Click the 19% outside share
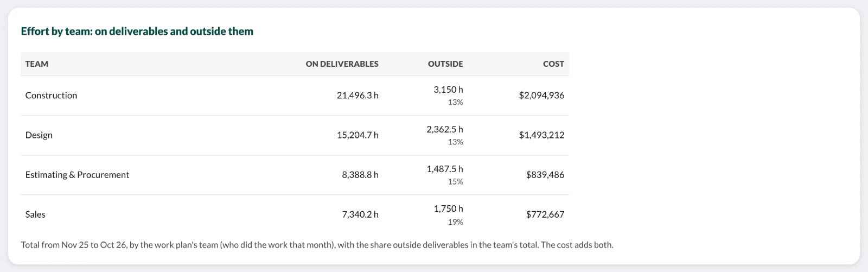The image size is (868, 272). (x=456, y=222)
